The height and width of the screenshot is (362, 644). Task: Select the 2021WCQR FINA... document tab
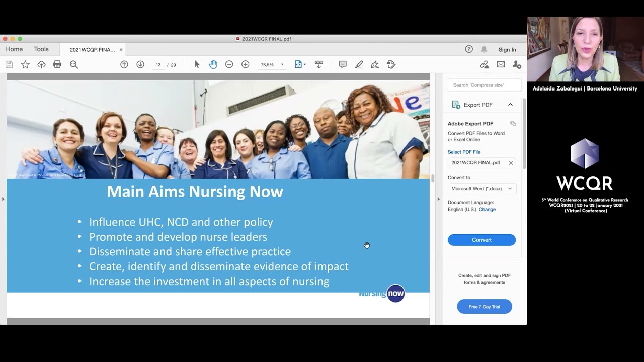click(93, 50)
